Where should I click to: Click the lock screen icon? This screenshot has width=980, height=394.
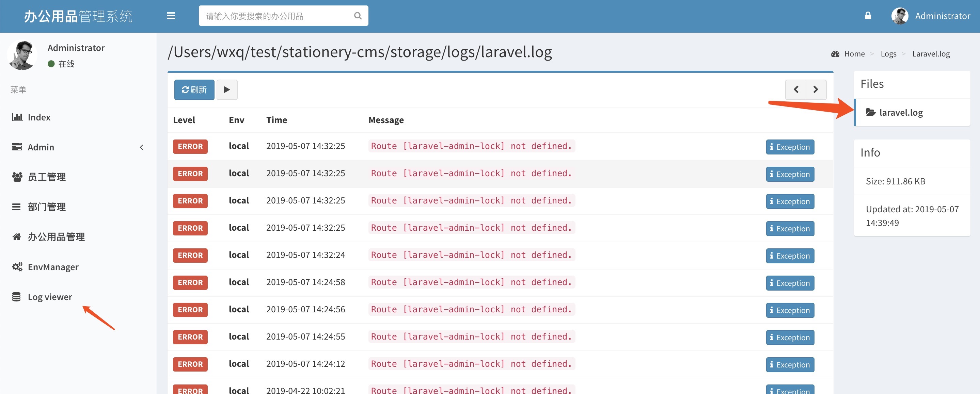pyautogui.click(x=868, y=16)
